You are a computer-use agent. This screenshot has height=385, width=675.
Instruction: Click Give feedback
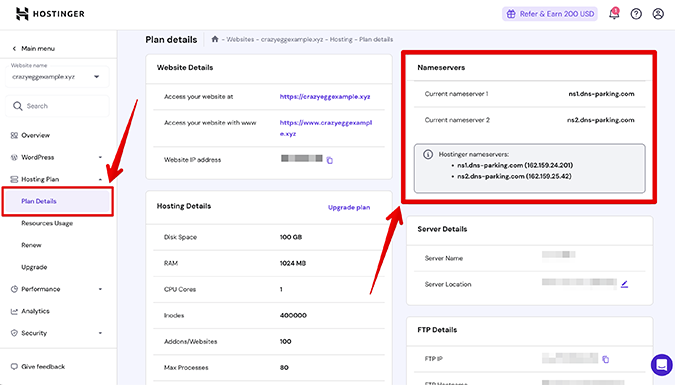[43, 366]
